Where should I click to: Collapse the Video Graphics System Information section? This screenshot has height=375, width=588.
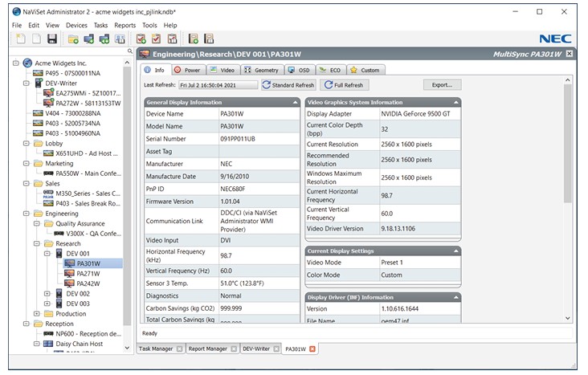456,102
